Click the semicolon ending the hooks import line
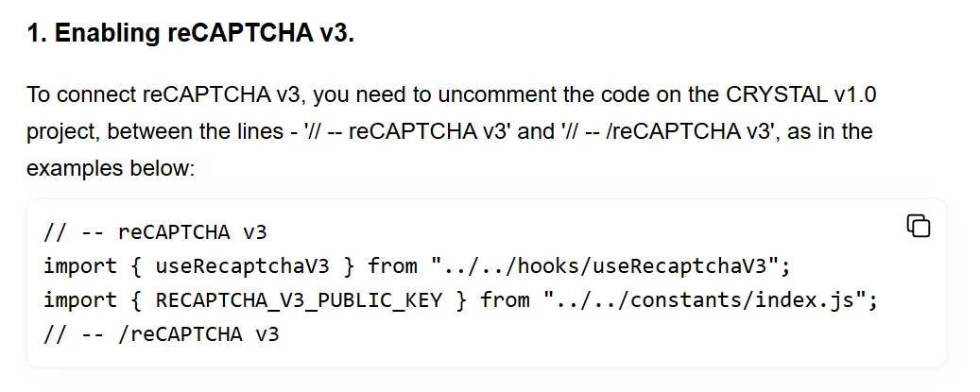980x392 pixels. (x=785, y=267)
